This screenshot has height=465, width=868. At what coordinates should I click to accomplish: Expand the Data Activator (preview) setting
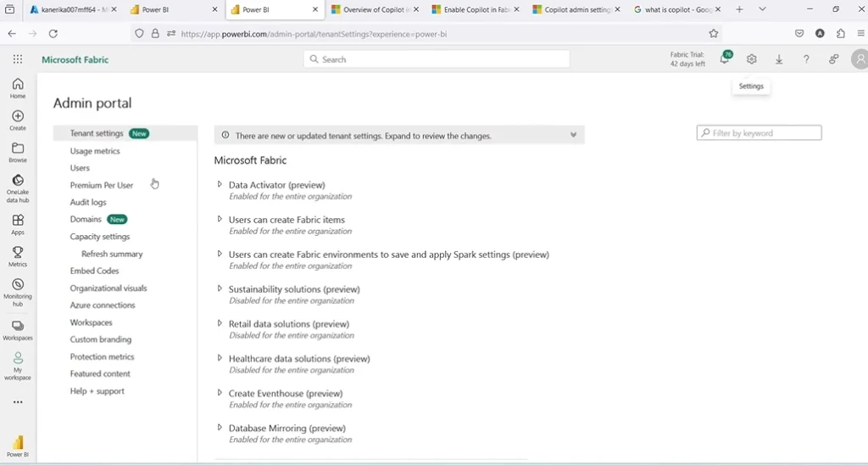(x=220, y=185)
